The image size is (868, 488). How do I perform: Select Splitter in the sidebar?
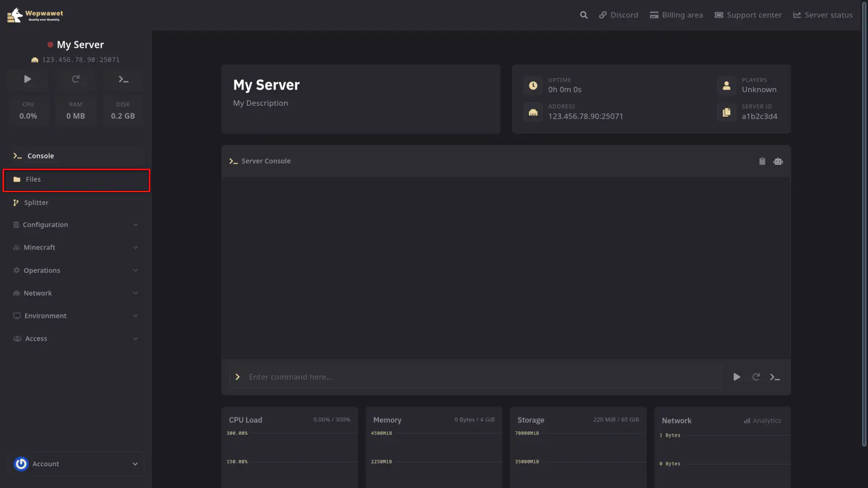coord(76,203)
